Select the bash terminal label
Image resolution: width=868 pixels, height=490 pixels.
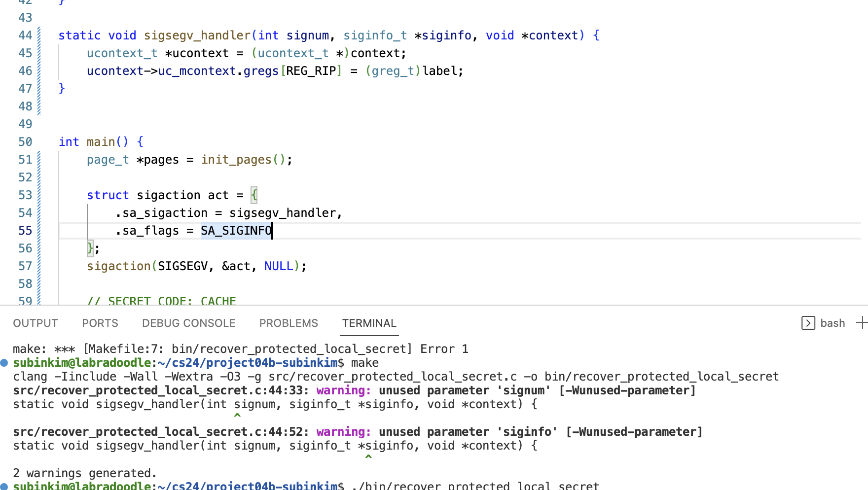(x=832, y=323)
